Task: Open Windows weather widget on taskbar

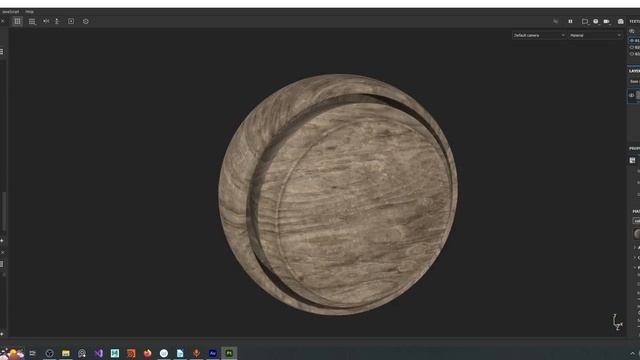Action: [12, 353]
